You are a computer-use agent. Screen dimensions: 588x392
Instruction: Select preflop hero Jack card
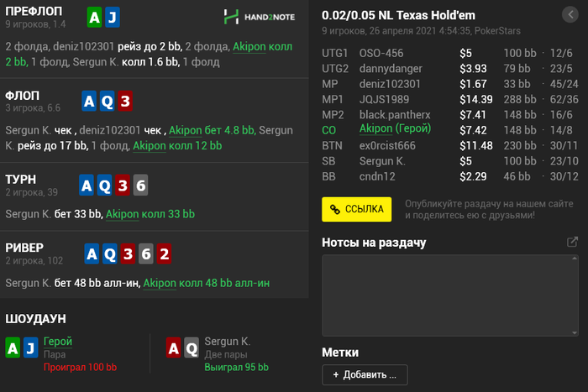coord(112,18)
